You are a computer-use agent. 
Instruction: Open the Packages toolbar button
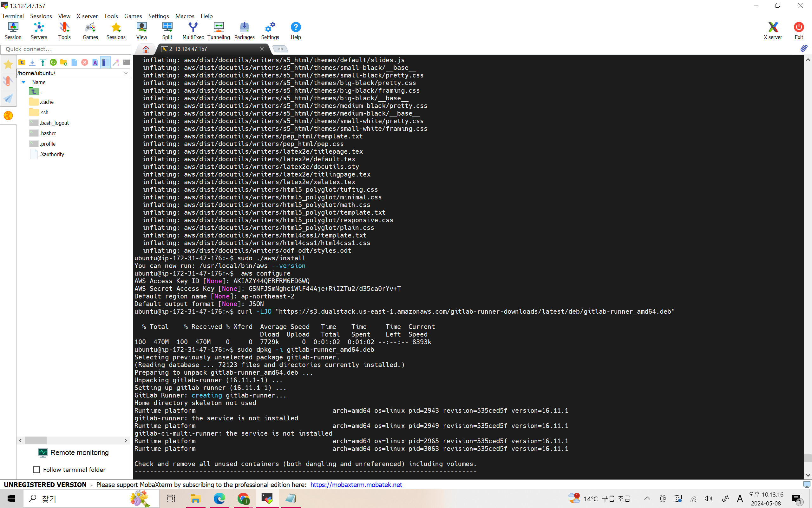click(x=244, y=31)
